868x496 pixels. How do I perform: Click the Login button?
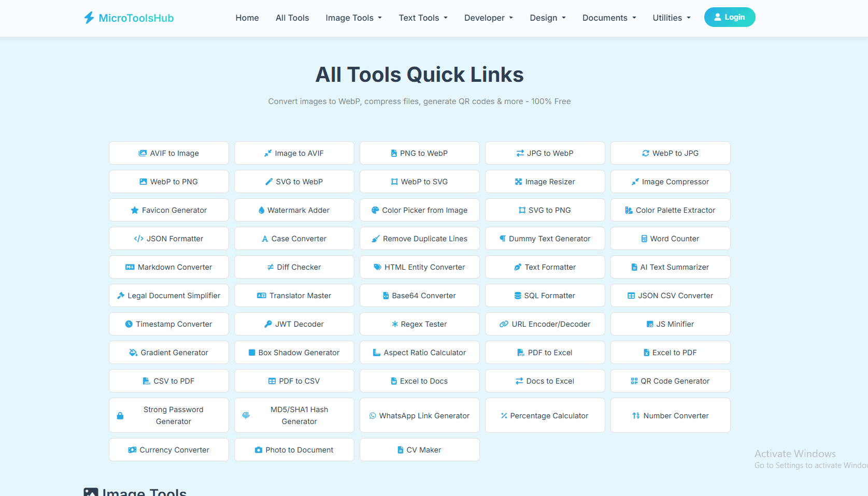point(730,17)
